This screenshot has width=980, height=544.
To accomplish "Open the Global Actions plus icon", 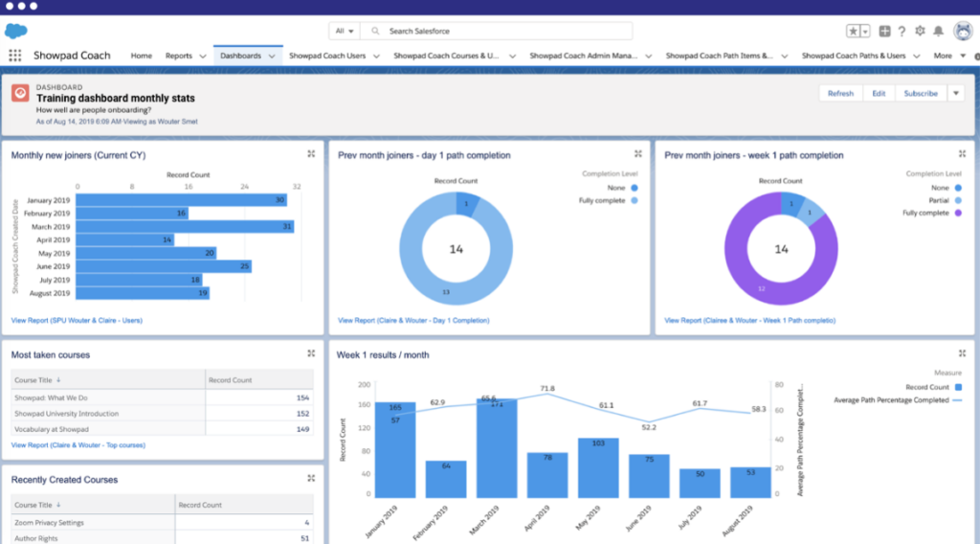I will point(884,31).
